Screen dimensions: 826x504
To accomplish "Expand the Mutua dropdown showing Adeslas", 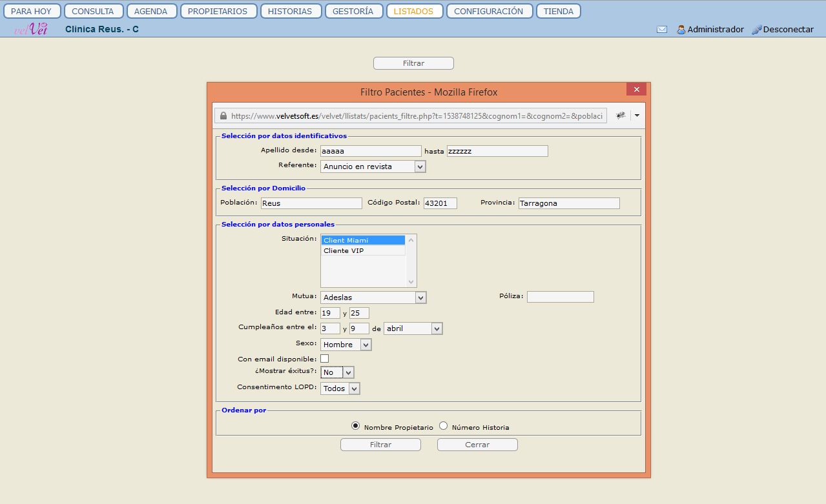I will click(x=373, y=297).
